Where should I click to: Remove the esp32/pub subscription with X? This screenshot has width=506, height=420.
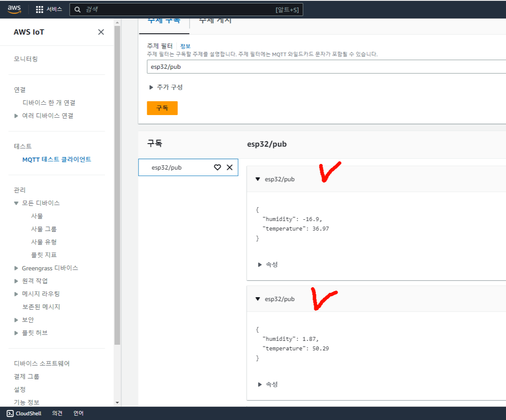(229, 167)
